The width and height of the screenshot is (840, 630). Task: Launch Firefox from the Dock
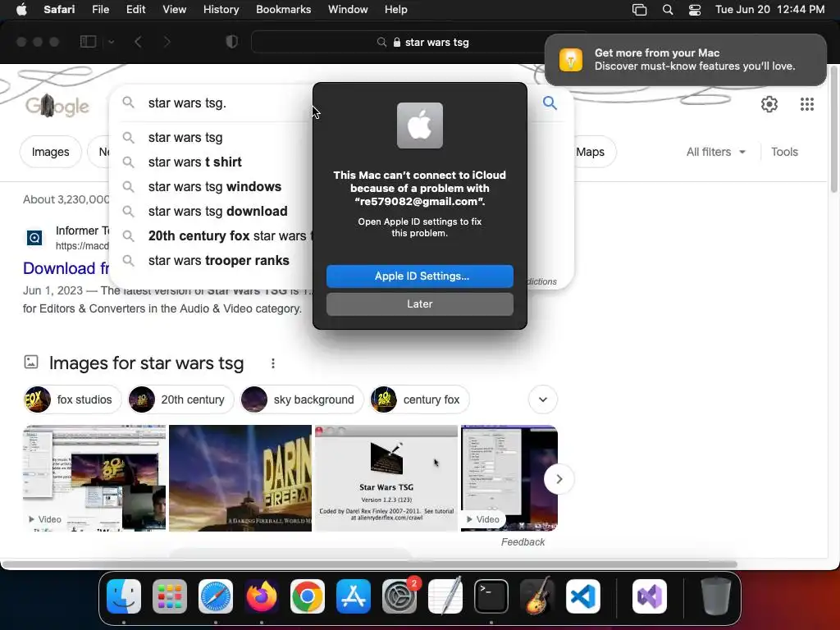click(x=262, y=596)
